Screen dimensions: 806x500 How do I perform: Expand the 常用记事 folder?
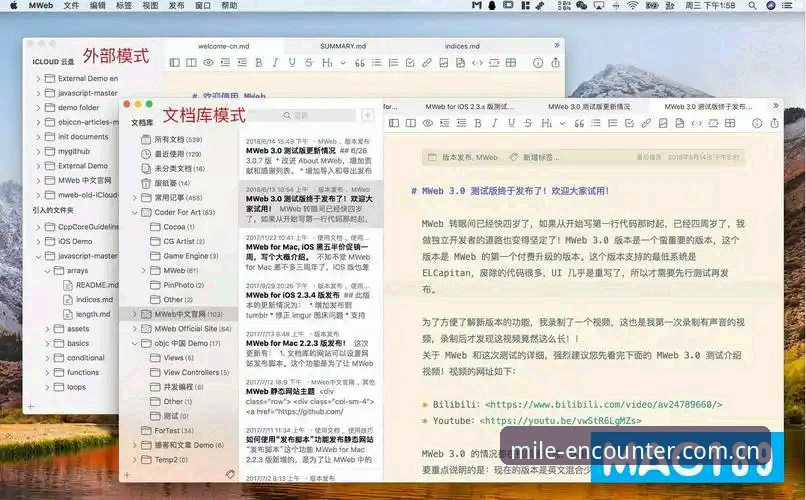pos(135,198)
